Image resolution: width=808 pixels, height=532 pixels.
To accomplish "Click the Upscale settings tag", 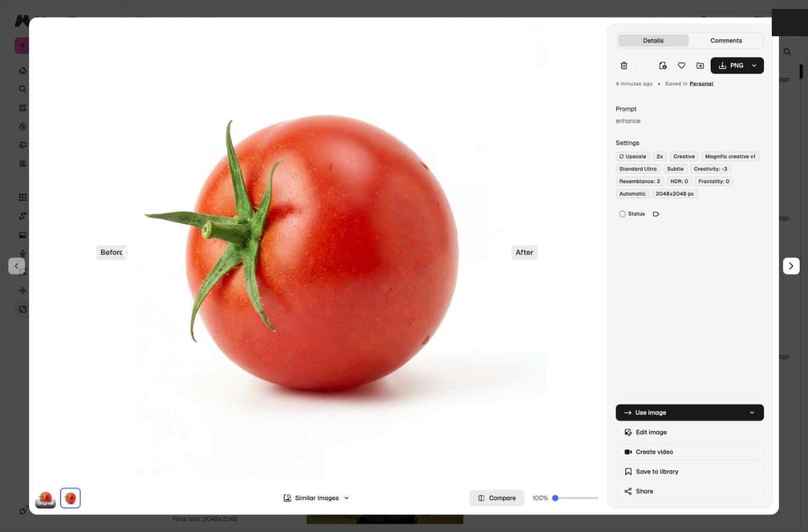I will point(632,157).
